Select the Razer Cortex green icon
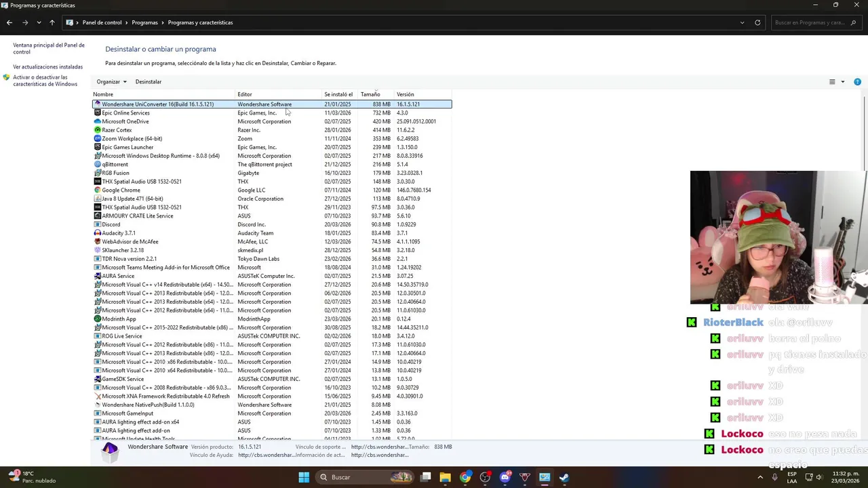Viewport: 868px width, 488px height. pyautogui.click(x=97, y=130)
